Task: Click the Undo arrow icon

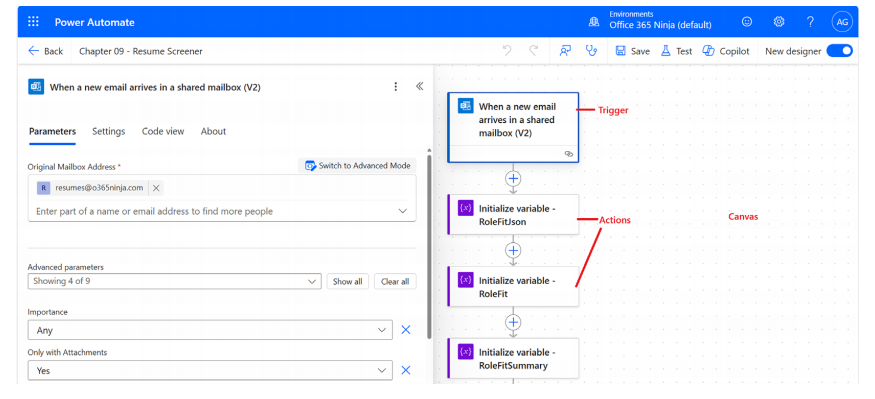Action: 507,51
